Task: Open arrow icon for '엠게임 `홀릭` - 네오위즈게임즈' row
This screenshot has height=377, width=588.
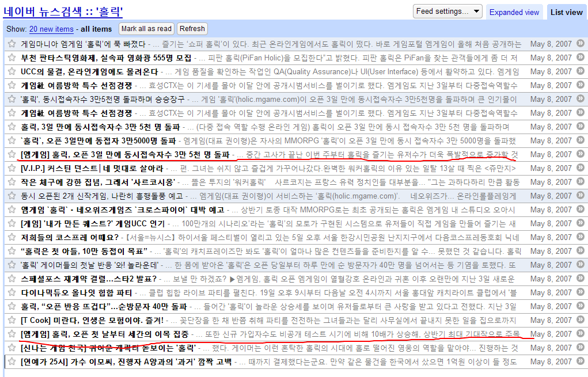Action: click(581, 210)
